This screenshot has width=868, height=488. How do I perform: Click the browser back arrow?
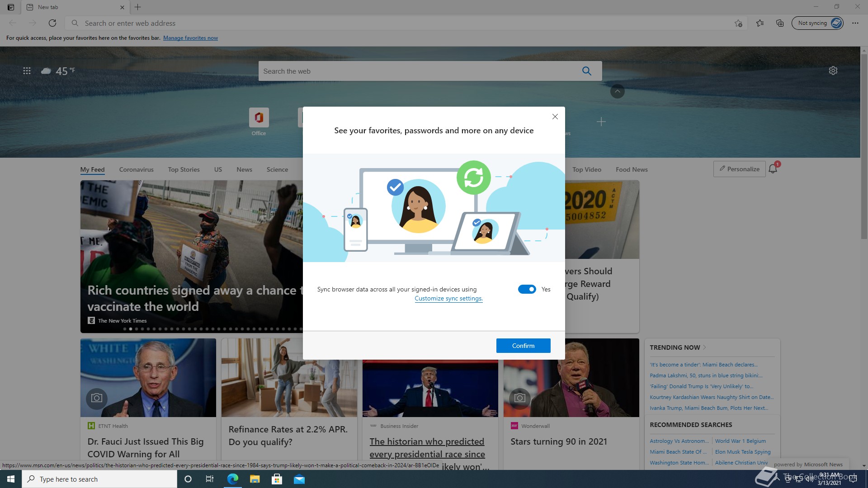(13, 23)
